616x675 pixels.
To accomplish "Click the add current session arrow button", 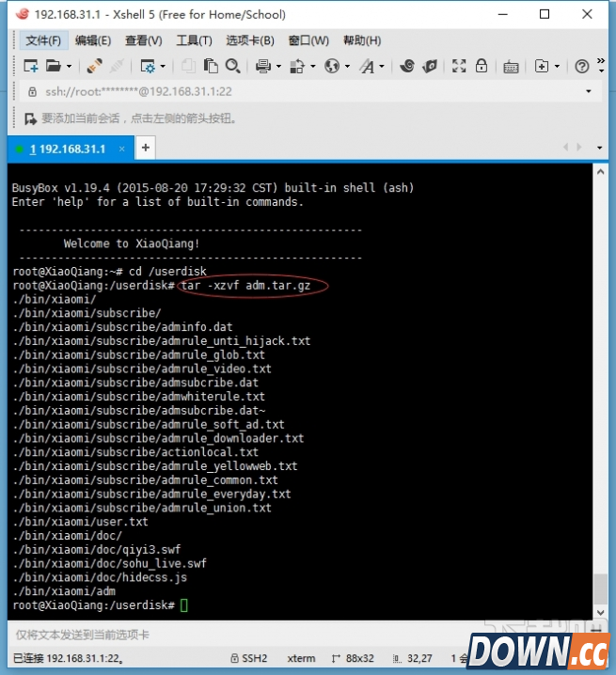I will click(x=28, y=119).
